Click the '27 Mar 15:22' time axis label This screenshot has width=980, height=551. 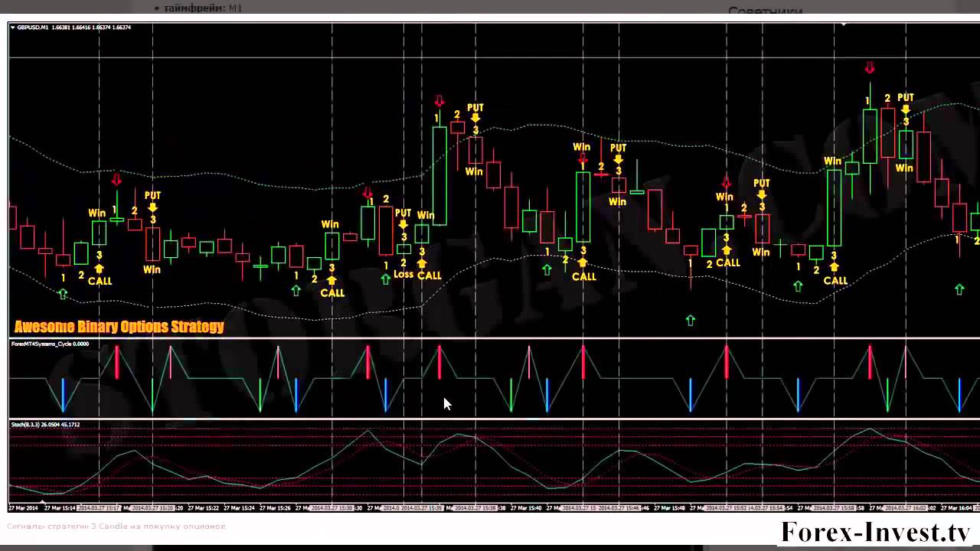(204, 508)
